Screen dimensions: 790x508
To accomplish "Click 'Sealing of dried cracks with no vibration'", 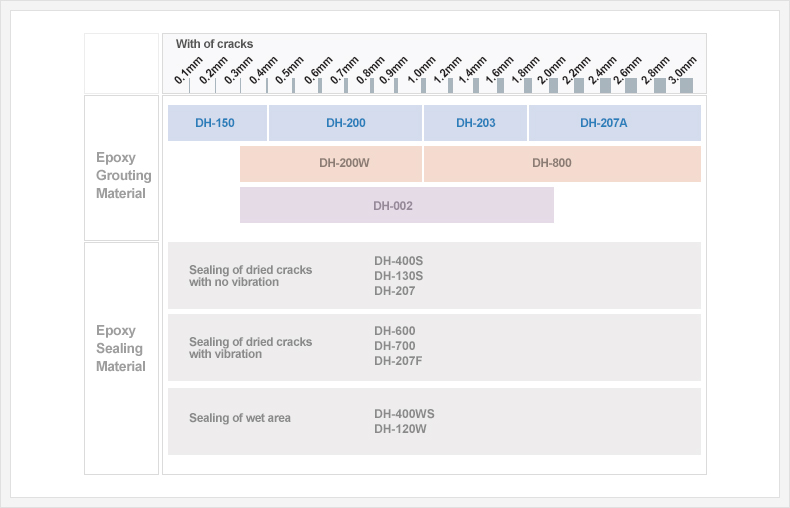I will pos(250,276).
